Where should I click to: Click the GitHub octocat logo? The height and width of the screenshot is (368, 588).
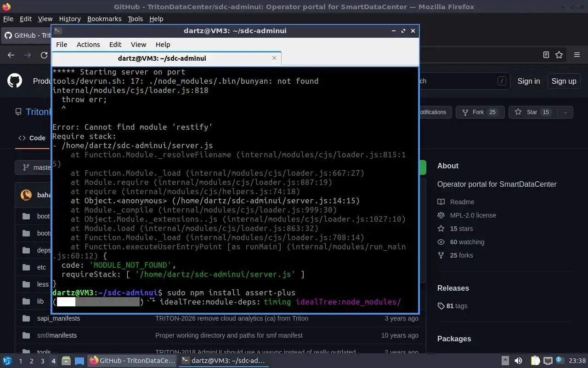click(15, 81)
